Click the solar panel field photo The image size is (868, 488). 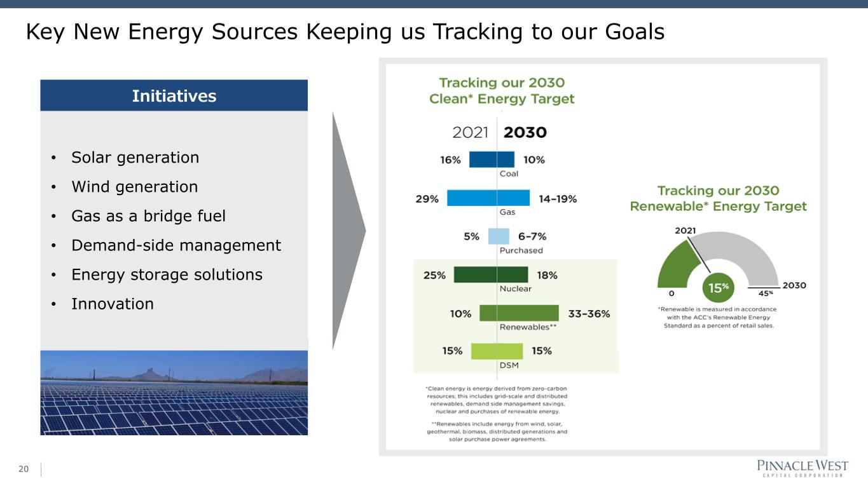[x=174, y=392]
